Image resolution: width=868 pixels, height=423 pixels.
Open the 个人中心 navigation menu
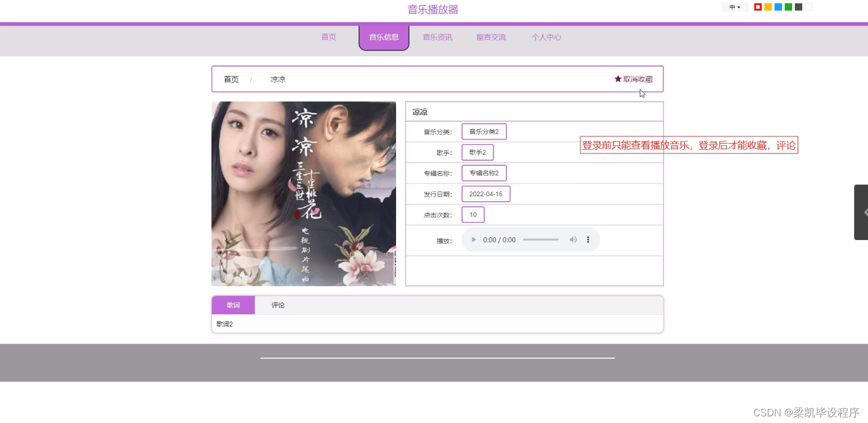click(546, 37)
